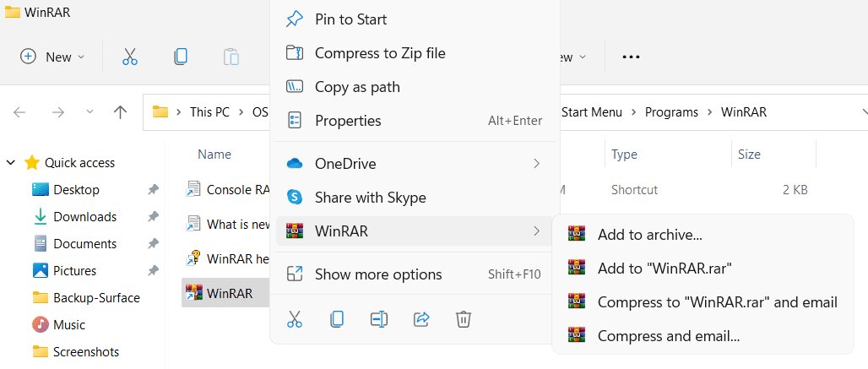Sort by the Name column header
The image size is (868, 369).
point(214,155)
